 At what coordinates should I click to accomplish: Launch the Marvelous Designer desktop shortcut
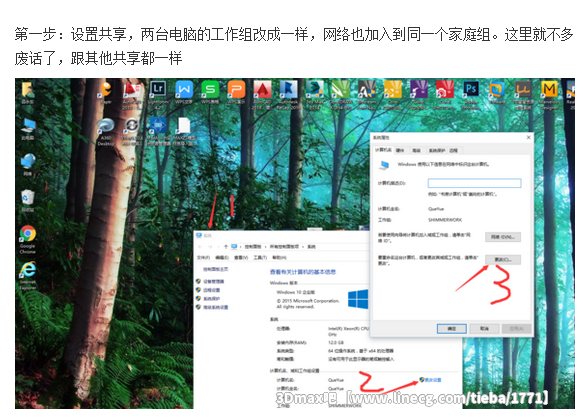[x=549, y=94]
